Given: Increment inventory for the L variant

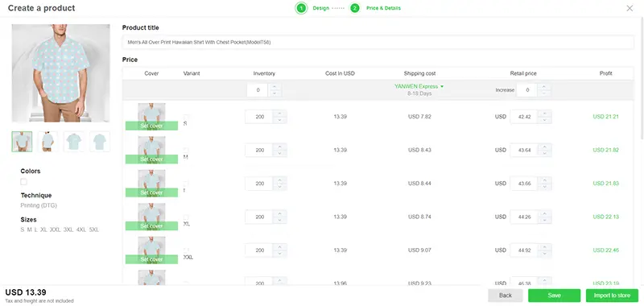Looking at the screenshot, I should [279, 180].
